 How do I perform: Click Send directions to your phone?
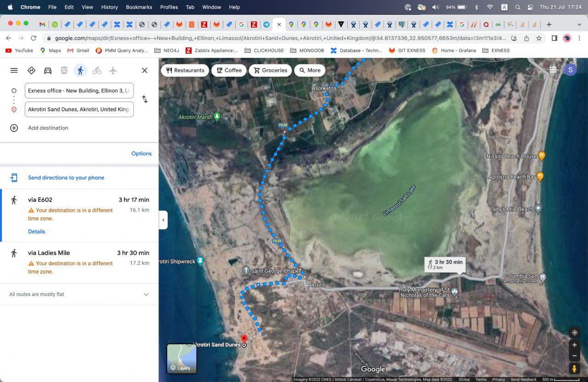click(66, 178)
